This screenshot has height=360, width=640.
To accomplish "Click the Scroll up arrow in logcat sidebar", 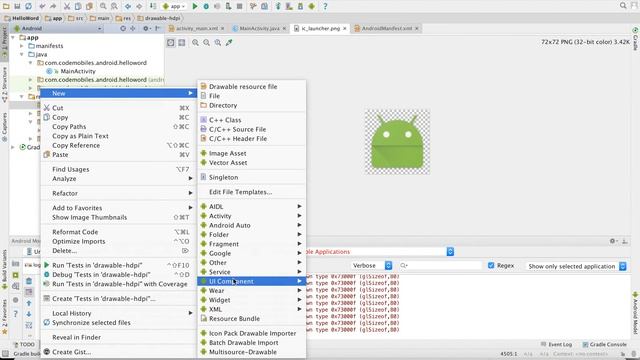I will tap(29, 303).
